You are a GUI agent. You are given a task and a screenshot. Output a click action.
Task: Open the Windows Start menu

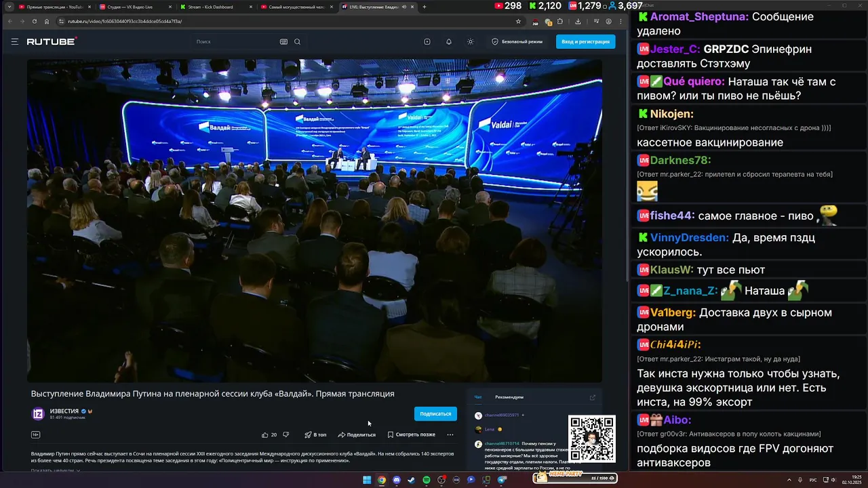pyautogui.click(x=367, y=480)
